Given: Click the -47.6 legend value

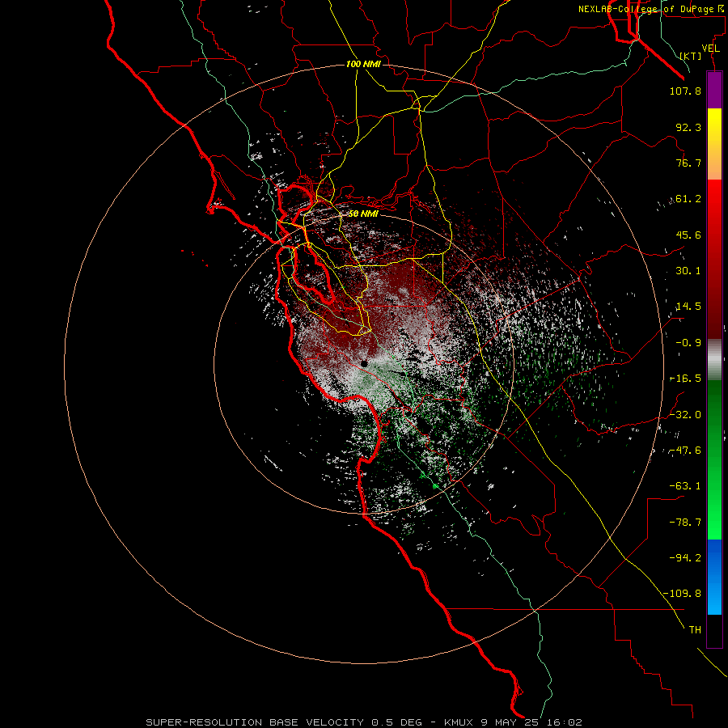Looking at the screenshot, I should pos(685,451).
